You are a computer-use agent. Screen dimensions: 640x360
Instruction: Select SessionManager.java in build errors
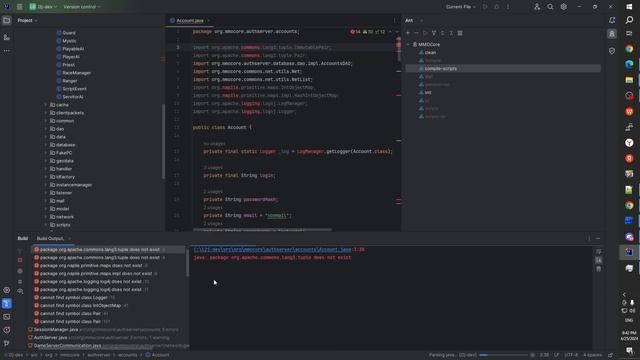click(x=56, y=329)
